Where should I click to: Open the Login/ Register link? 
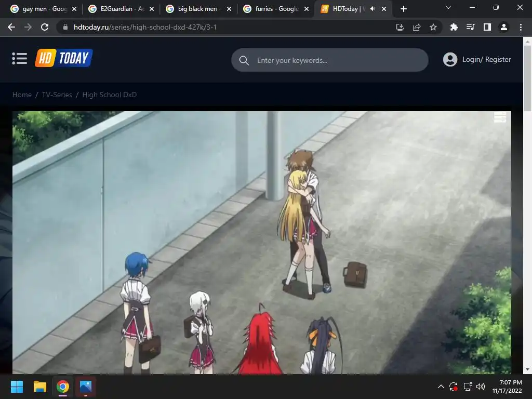[486, 59]
